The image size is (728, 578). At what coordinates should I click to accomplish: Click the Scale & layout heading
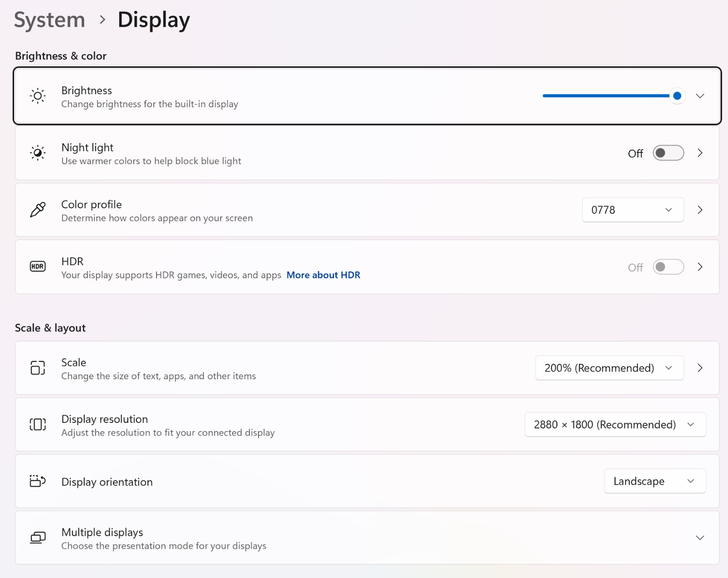pyautogui.click(x=50, y=328)
